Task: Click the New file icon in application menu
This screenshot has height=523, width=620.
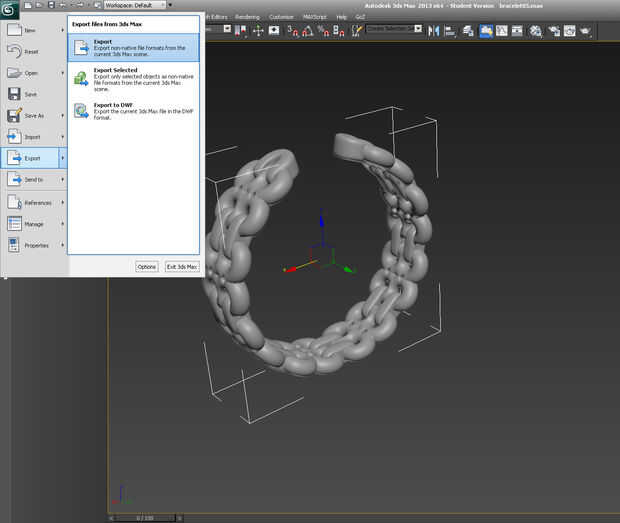Action: click(15, 30)
